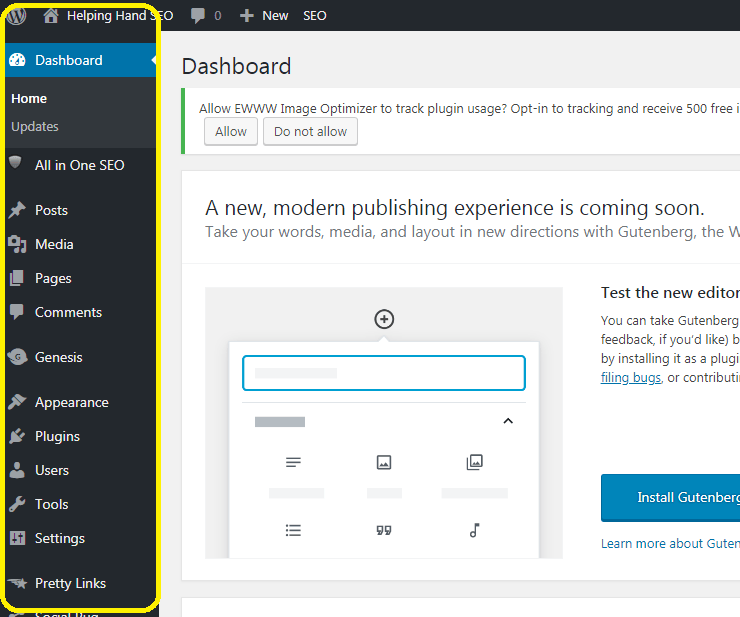Click the circled plus add-block icon
This screenshot has width=740, height=617.
pyautogui.click(x=384, y=320)
